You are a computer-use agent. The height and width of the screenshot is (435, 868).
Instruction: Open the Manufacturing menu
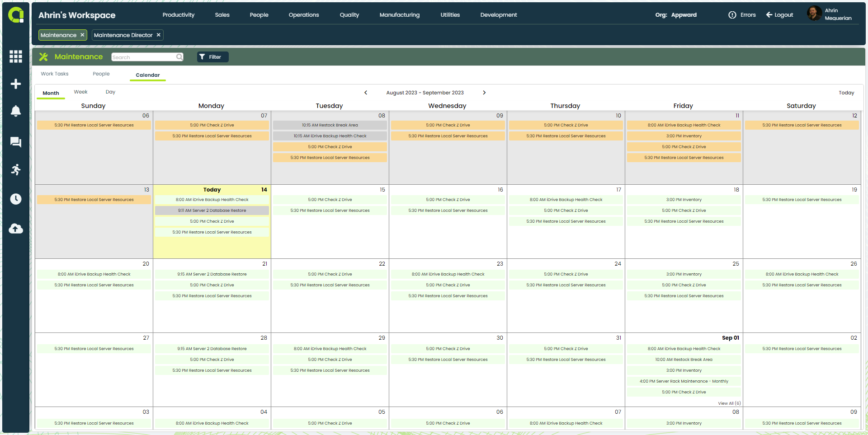[x=400, y=15]
